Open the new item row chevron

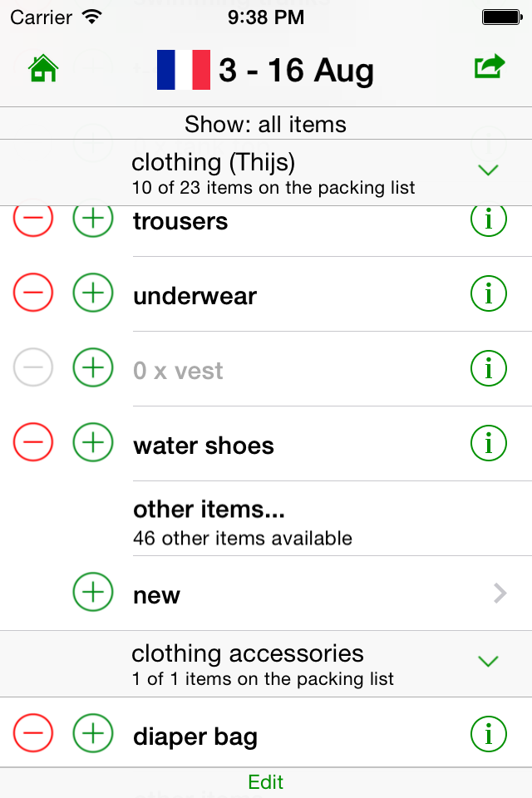click(x=500, y=594)
